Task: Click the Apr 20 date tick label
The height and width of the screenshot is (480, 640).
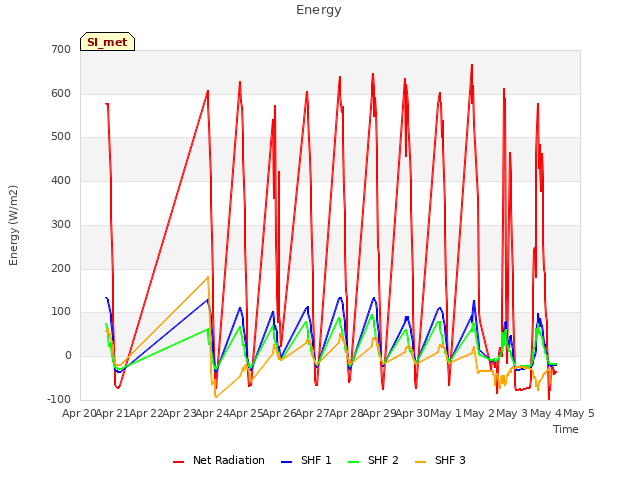Action: click(79, 413)
